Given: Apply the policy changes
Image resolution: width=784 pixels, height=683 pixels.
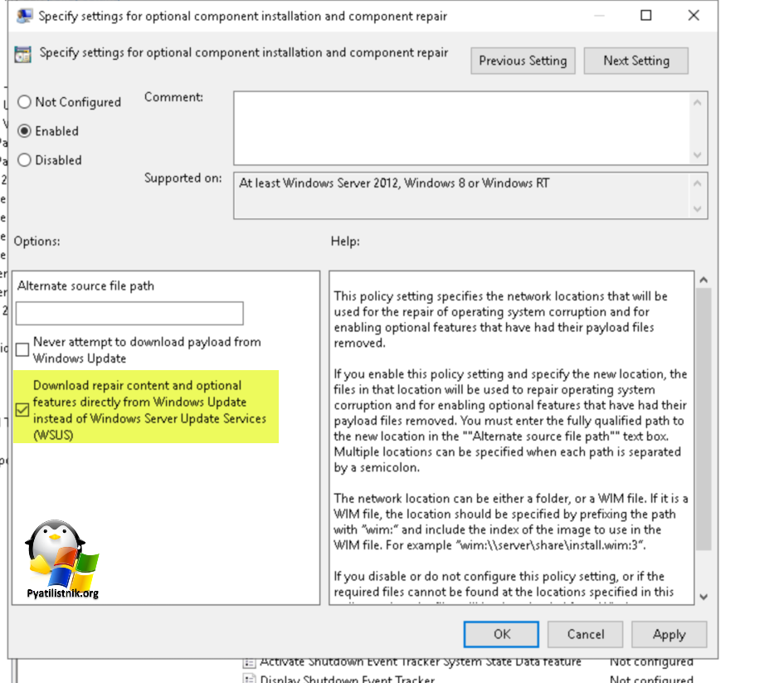Looking at the screenshot, I should [669, 635].
